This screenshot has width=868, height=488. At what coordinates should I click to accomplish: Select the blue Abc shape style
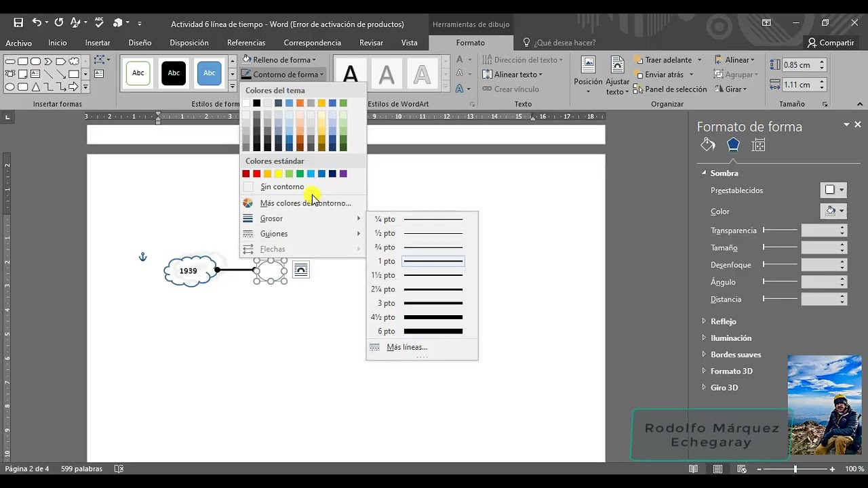pos(210,73)
